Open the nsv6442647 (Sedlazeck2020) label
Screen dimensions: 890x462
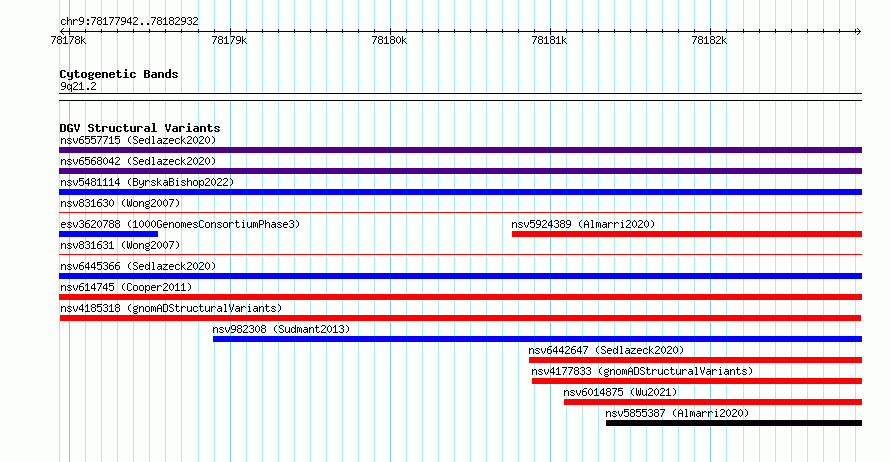point(606,350)
